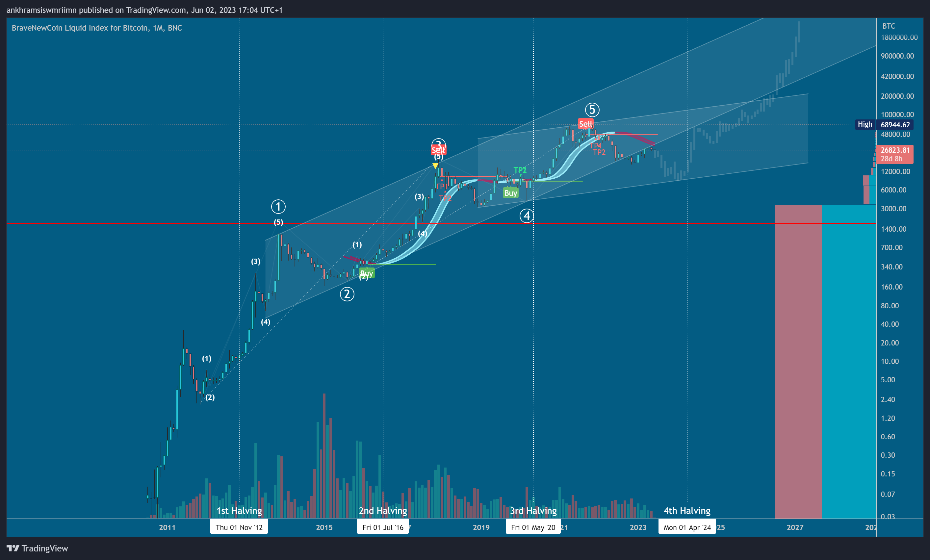Click the red Sell tag under wave 5
Viewport: 930px width, 560px height.
coord(585,124)
